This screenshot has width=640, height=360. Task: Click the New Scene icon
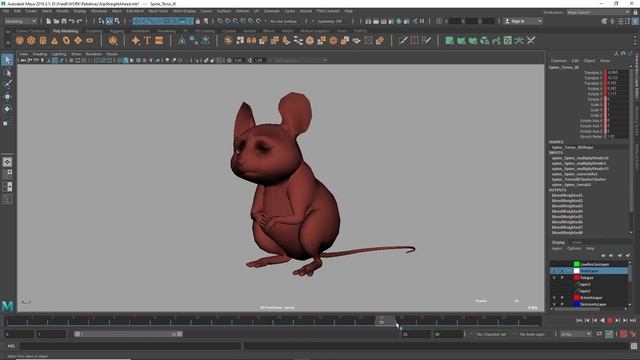coord(49,21)
